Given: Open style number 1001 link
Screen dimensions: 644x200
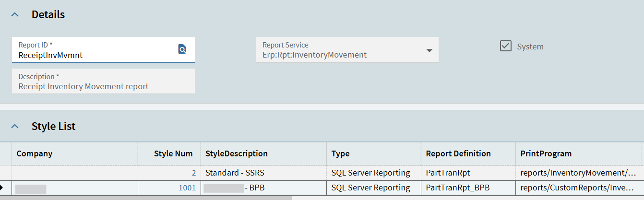Looking at the screenshot, I should 187,188.
